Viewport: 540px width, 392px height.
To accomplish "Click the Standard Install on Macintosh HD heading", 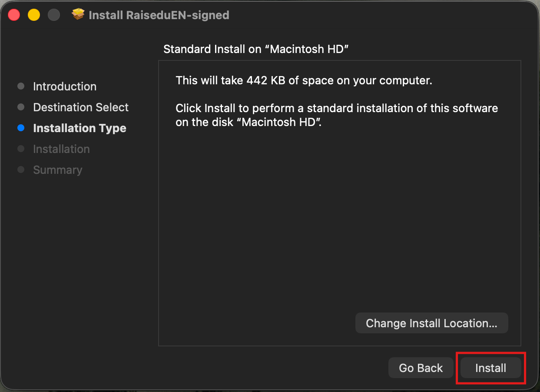I will [256, 49].
